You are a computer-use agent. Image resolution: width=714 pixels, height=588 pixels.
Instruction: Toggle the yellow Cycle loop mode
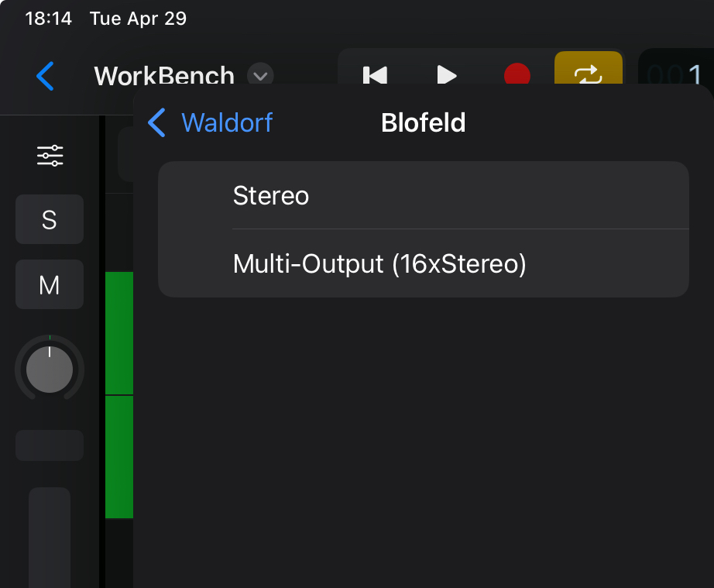point(588,75)
